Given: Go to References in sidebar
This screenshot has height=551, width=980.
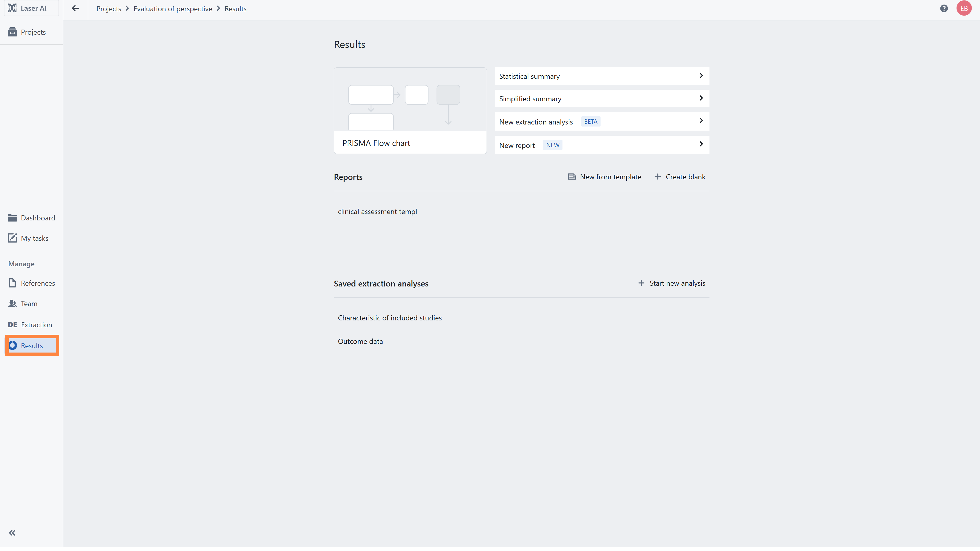Looking at the screenshot, I should (x=38, y=283).
